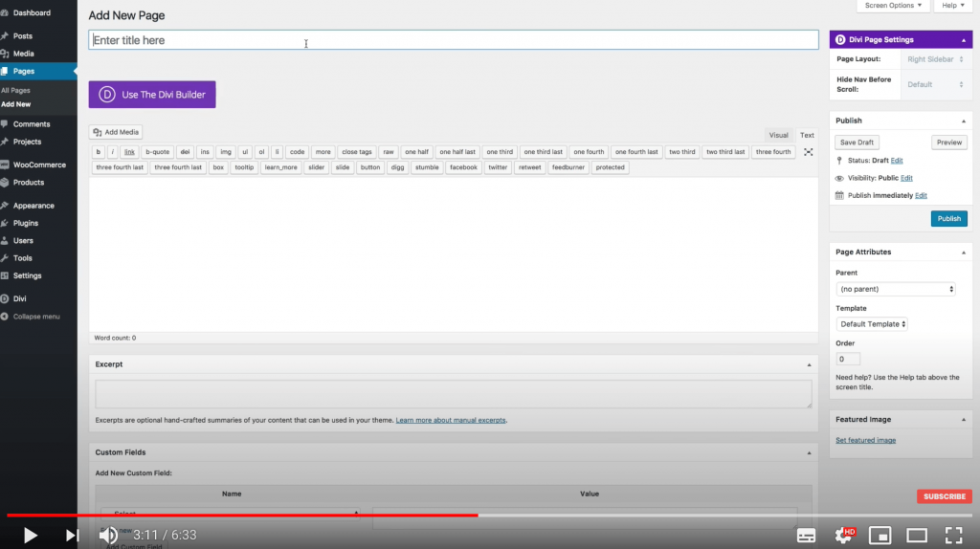The height and width of the screenshot is (549, 980).
Task: Edit the Draft status link
Action: 896,161
